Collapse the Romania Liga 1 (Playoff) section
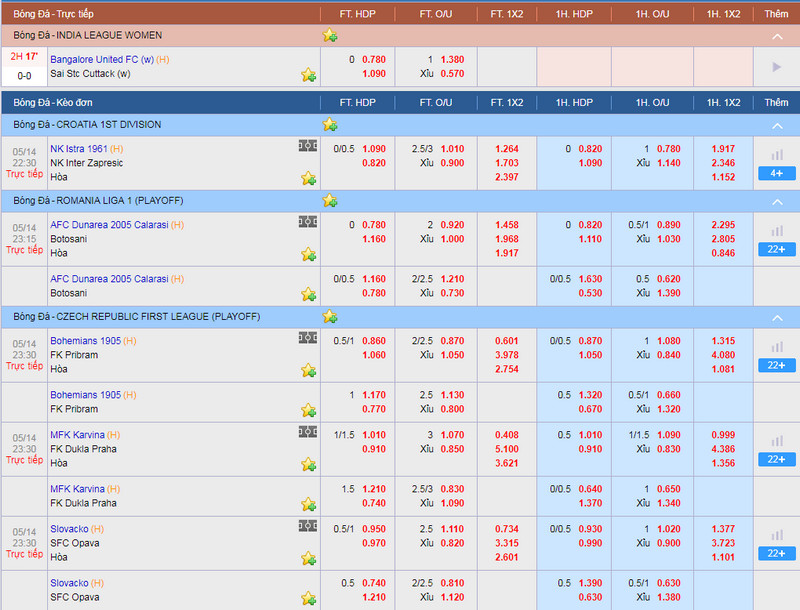 pos(776,201)
